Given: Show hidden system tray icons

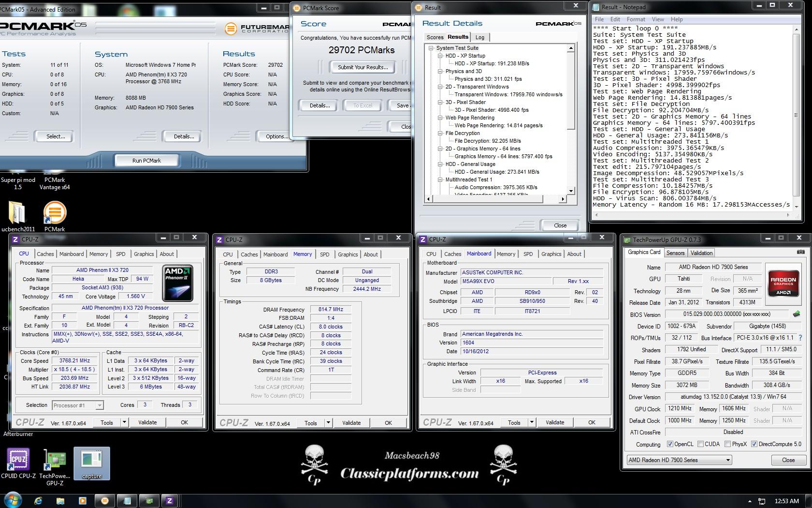Looking at the screenshot, I should pos(750,501).
